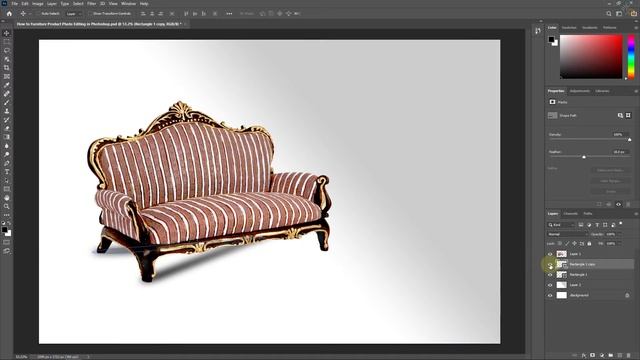Click Add layer mask icon in Layers panel
640x360 pixels.
point(593,356)
